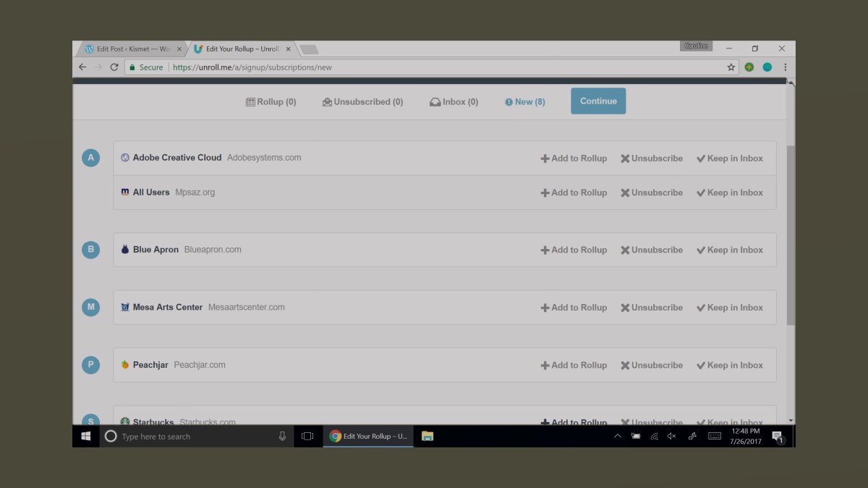Open Inbox (0) using its cloud icon

[x=436, y=101]
